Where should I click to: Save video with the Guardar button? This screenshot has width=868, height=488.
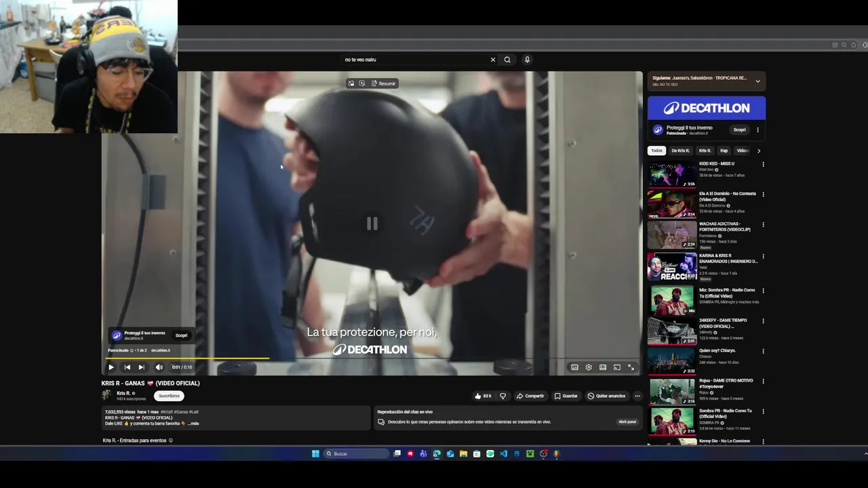coord(566,396)
